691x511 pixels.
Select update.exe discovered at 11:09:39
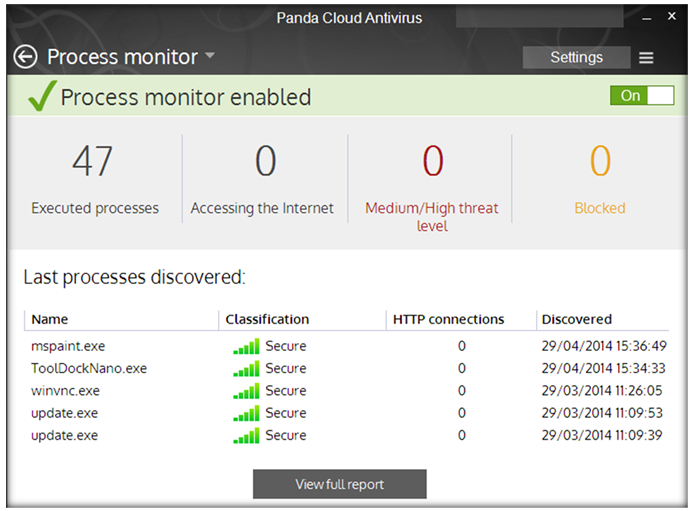tap(347, 436)
